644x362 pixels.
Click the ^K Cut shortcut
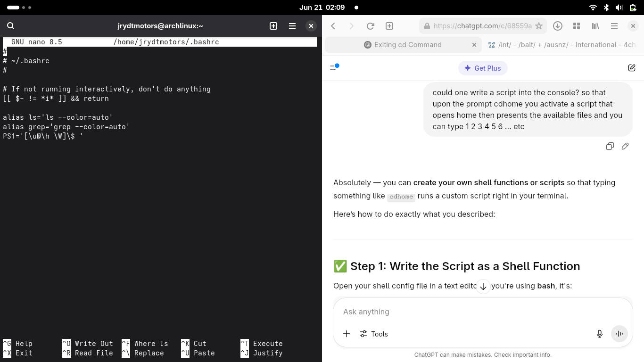coord(194,344)
